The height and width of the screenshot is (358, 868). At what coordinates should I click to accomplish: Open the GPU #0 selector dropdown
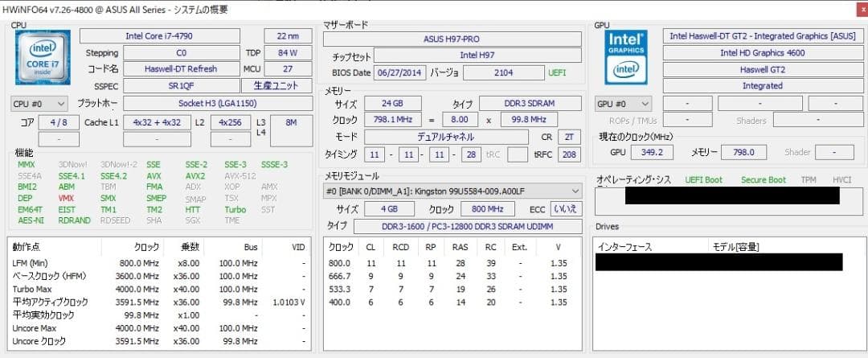[624, 104]
